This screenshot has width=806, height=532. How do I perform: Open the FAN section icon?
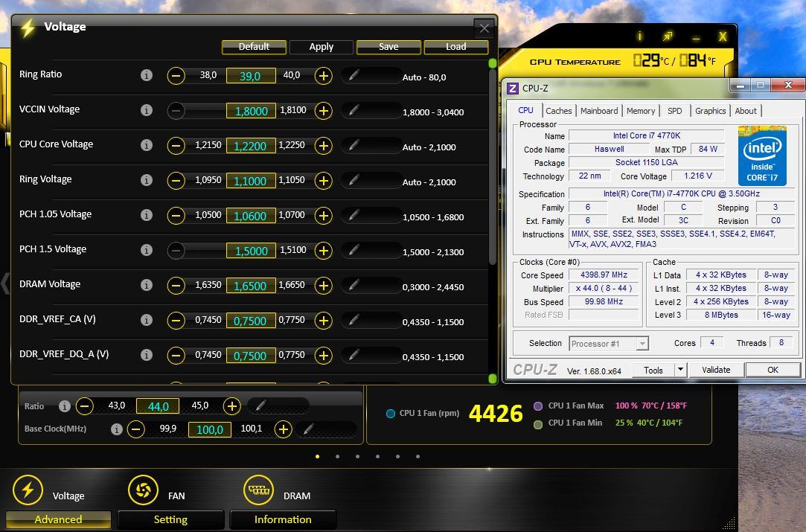pos(143,490)
